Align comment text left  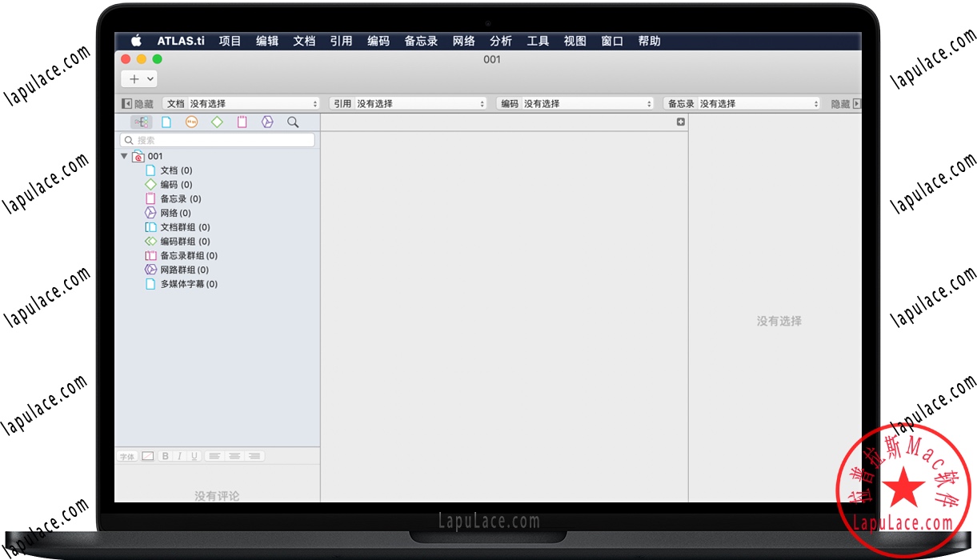pos(214,456)
